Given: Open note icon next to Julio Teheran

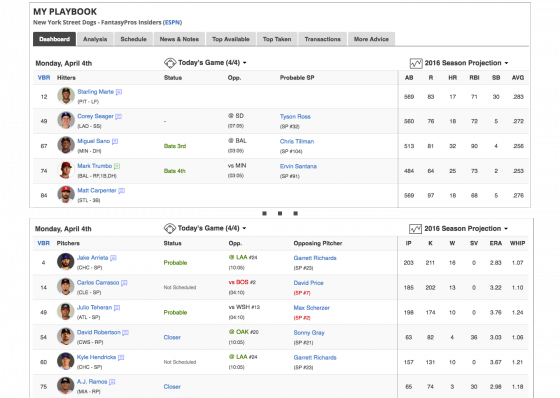Looking at the screenshot, I should pos(117,308).
